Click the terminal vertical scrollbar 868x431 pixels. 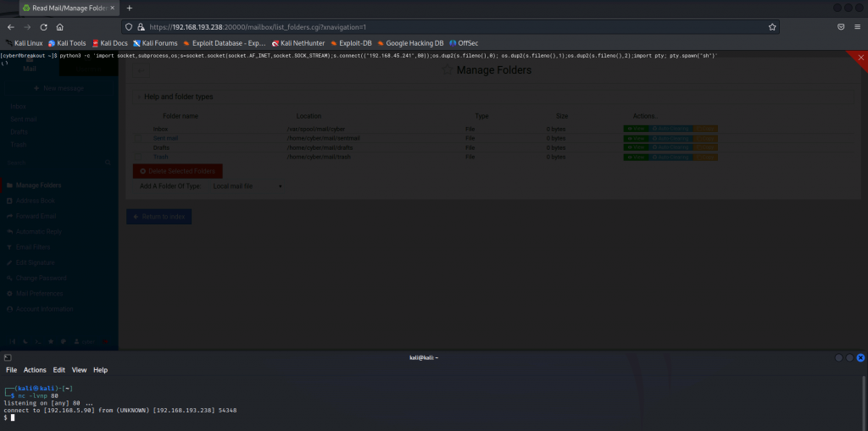point(864,403)
